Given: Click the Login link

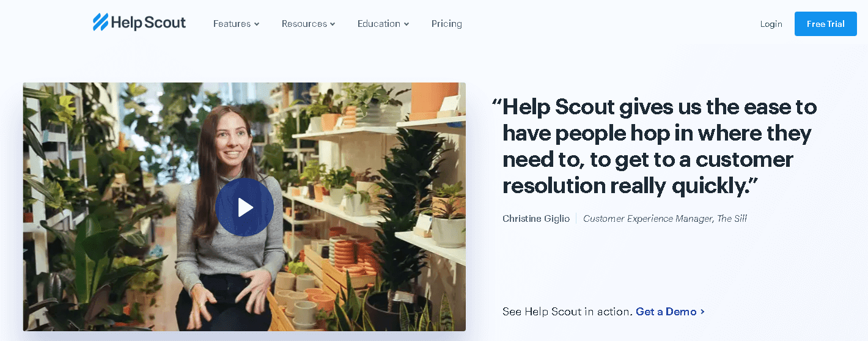Looking at the screenshot, I should point(771,24).
